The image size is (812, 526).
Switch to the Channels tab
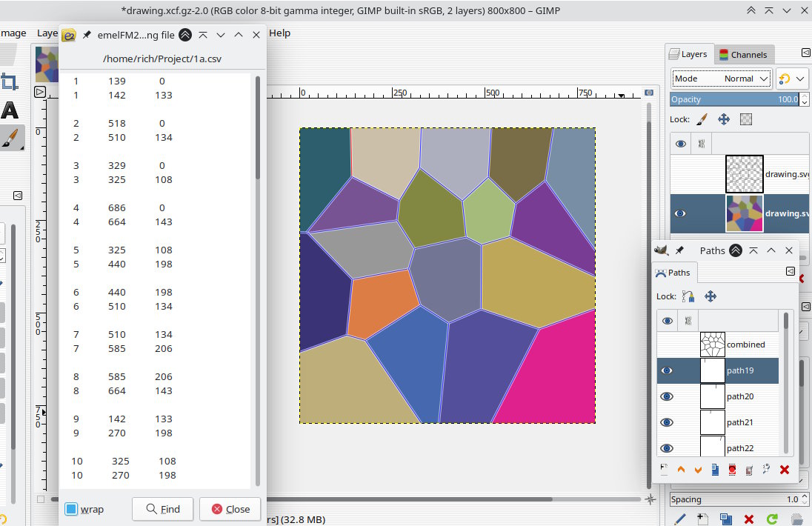tap(742, 55)
